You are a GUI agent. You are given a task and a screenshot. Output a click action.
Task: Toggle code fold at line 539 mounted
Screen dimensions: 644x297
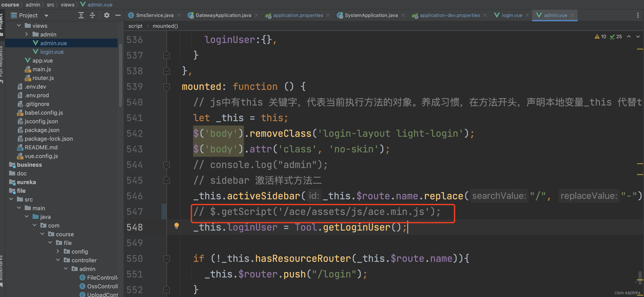tap(166, 87)
